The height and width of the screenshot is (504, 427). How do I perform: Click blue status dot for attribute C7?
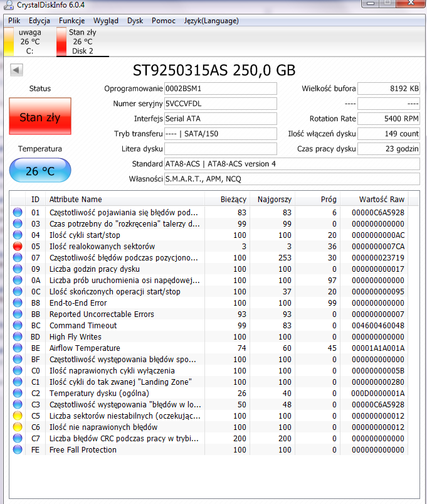(x=18, y=438)
